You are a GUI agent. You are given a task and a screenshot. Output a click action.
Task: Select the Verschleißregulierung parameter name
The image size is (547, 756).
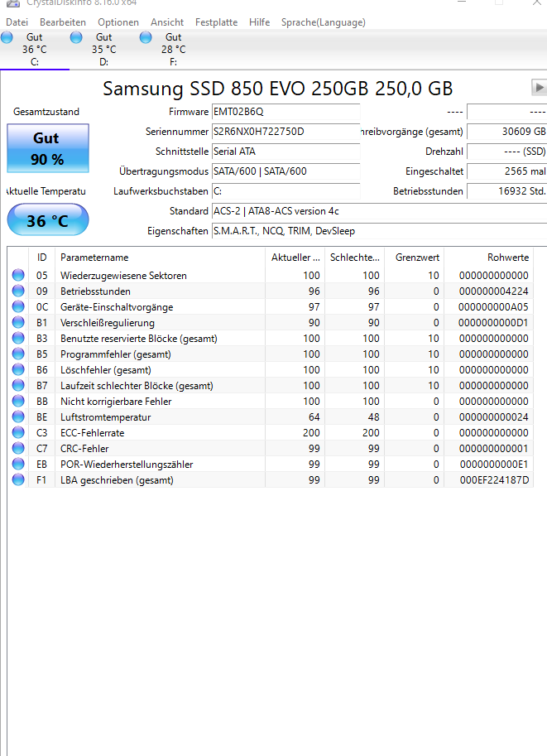click(x=107, y=323)
